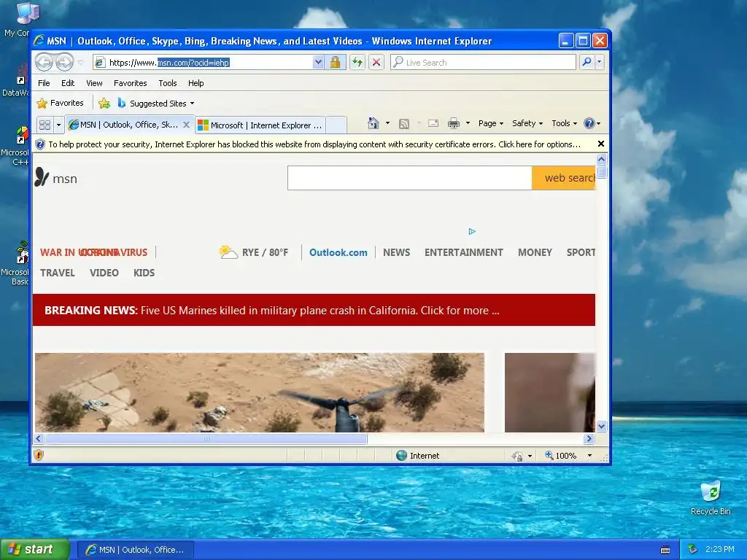This screenshot has height=560, width=747.
Task: Click the orange web search button
Action: (x=564, y=178)
